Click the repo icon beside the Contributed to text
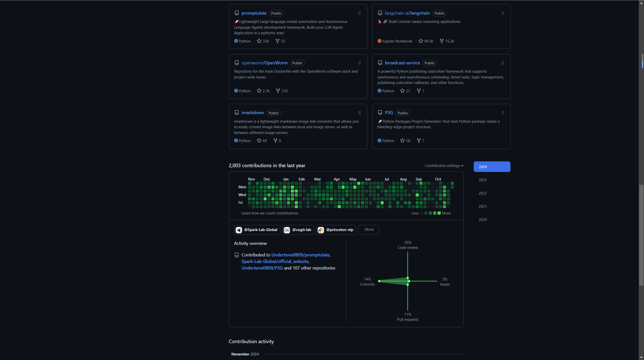644x360 pixels. point(237,255)
